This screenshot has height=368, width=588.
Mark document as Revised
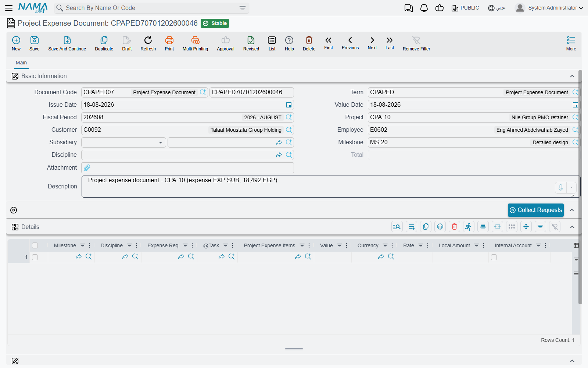[x=251, y=43]
